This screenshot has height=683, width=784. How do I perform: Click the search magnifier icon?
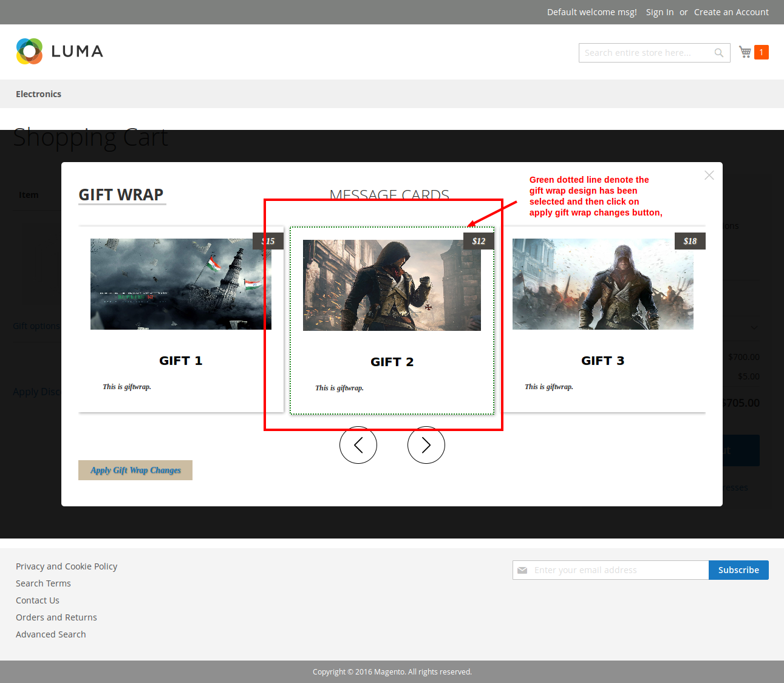718,53
